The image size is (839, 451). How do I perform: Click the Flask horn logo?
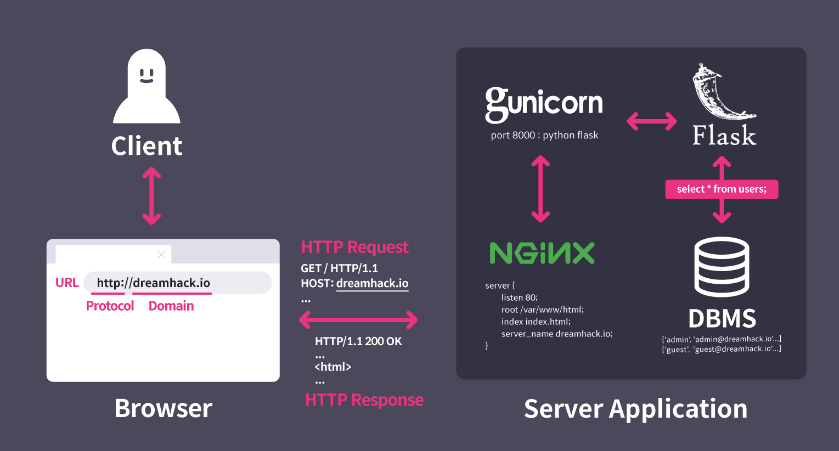(723, 91)
